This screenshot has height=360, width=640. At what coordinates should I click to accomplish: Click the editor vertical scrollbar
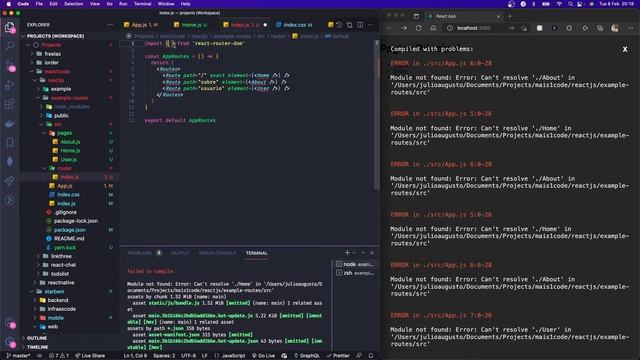[x=377, y=114]
